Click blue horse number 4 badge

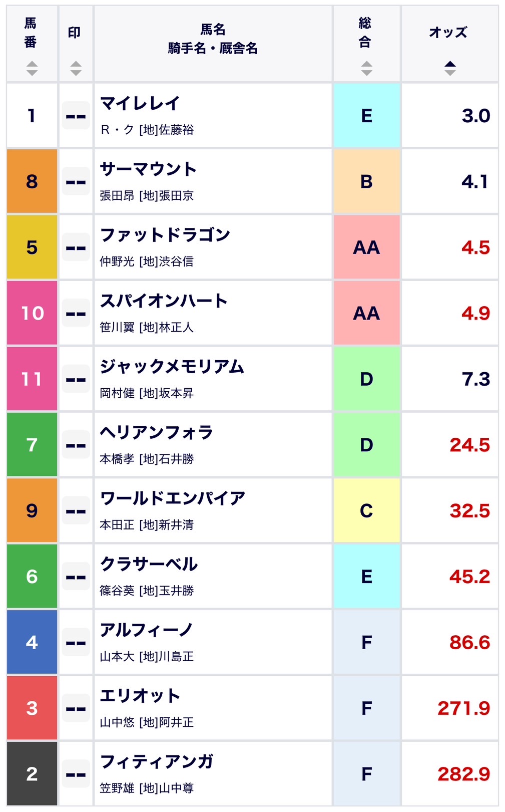32,642
